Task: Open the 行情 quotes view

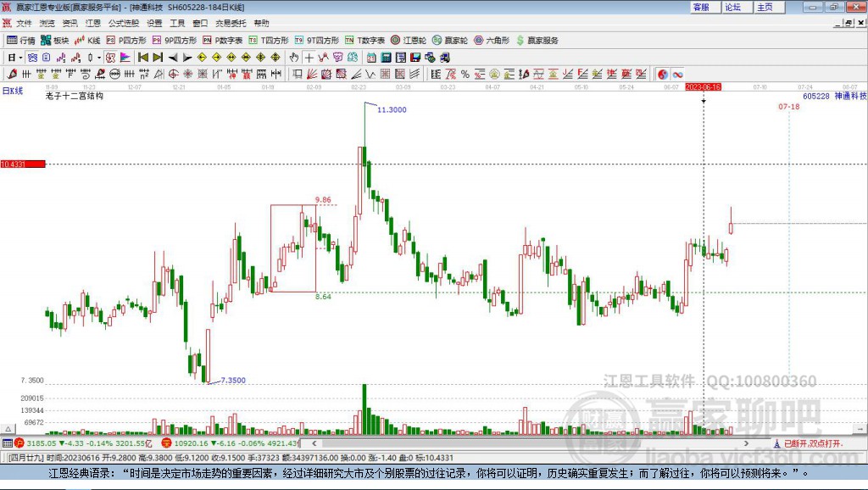Action: click(x=21, y=41)
